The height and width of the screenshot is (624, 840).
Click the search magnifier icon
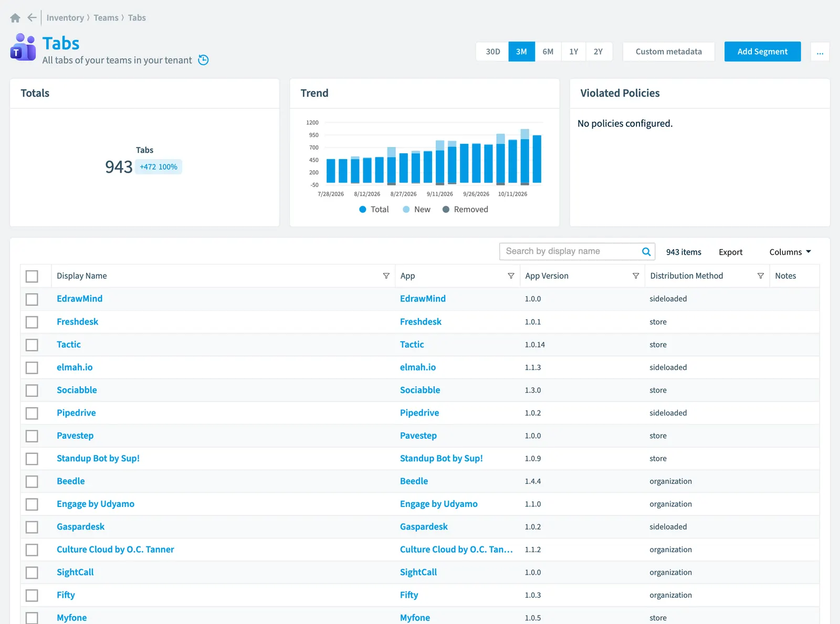tap(646, 252)
